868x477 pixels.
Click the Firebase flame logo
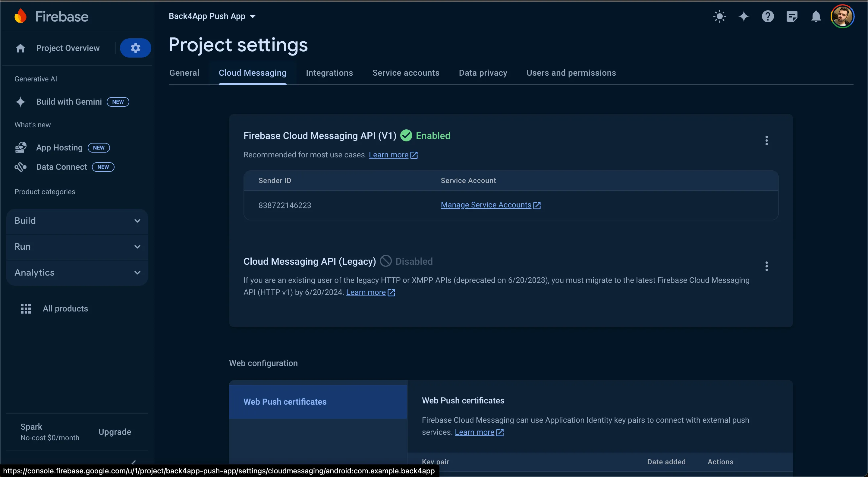tap(20, 16)
